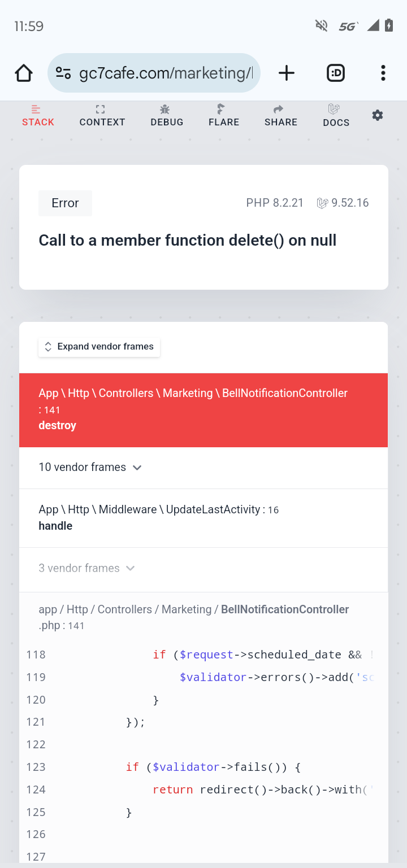This screenshot has width=407, height=868.
Task: Open the Share arrow icon
Action: coord(281,115)
